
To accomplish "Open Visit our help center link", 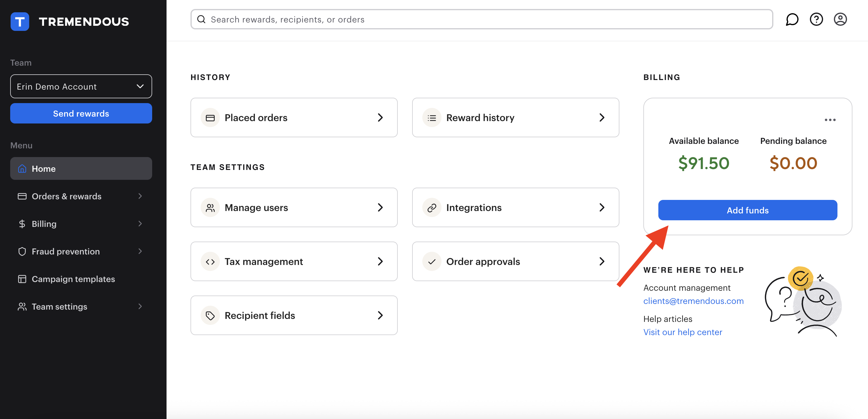I will point(683,332).
